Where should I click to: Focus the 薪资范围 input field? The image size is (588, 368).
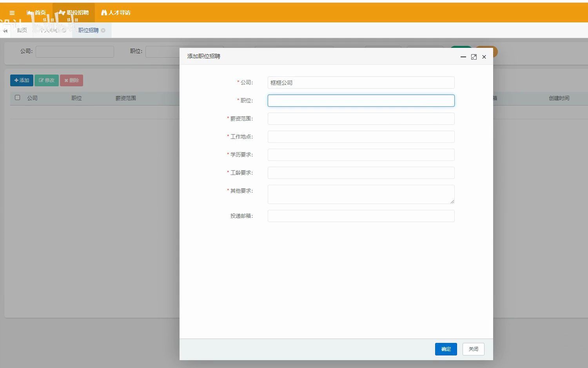click(361, 118)
